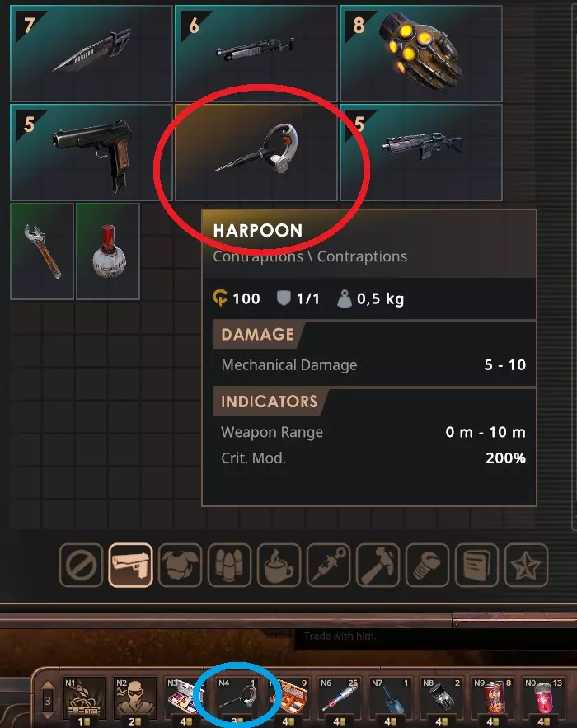The width and height of the screenshot is (577, 728).
Task: Select the Harpoon inventory item
Action: point(256,153)
